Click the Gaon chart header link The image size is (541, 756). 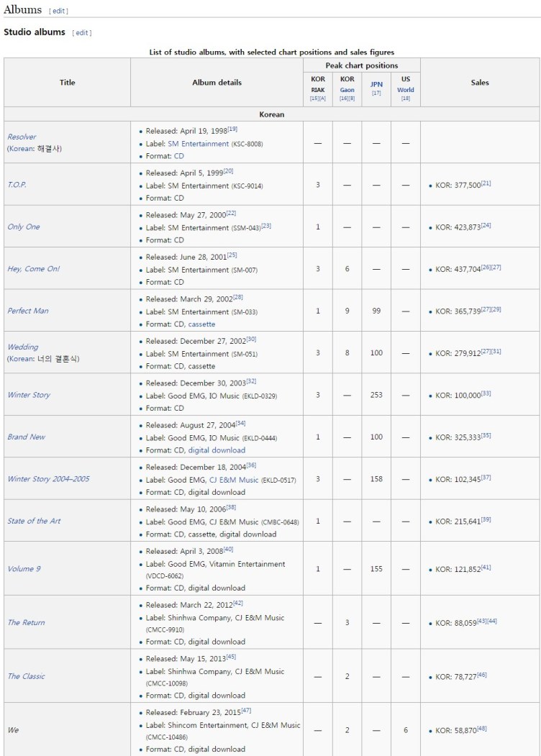(347, 90)
